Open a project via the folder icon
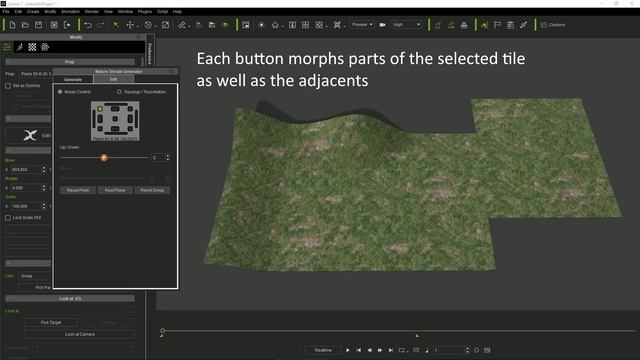 pyautogui.click(x=25, y=25)
